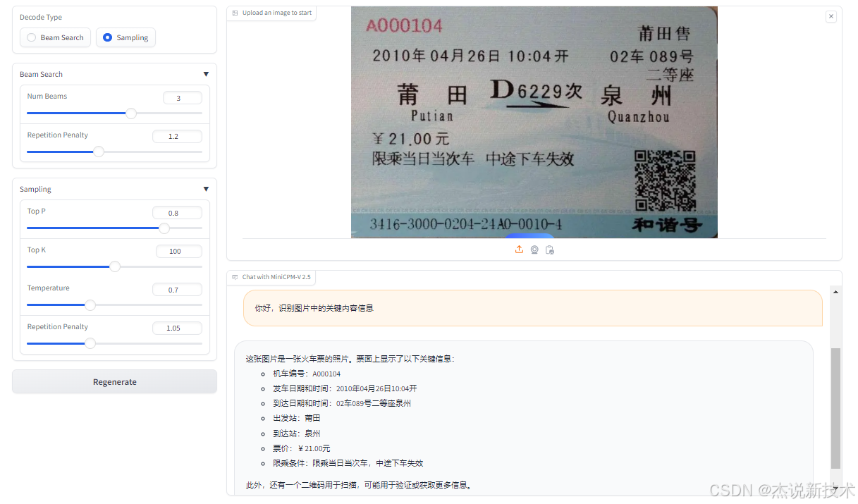Click the "Chat with MiniCPM-V 2.5" label

[x=276, y=277]
